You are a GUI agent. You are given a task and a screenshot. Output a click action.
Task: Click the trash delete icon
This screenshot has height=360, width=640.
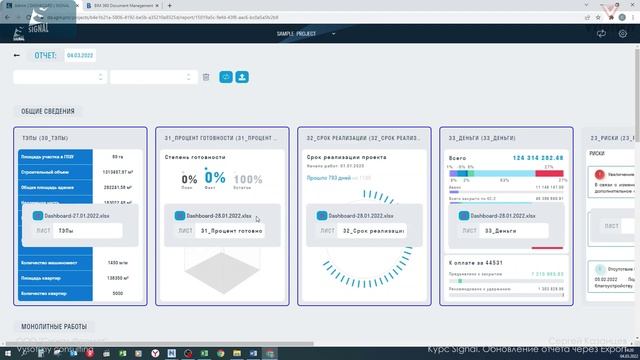206,77
